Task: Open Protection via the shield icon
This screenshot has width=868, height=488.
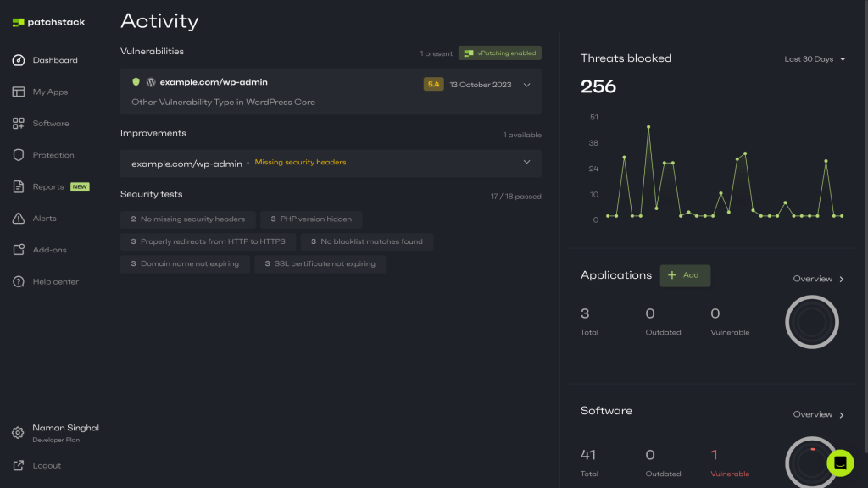Action: click(x=19, y=155)
